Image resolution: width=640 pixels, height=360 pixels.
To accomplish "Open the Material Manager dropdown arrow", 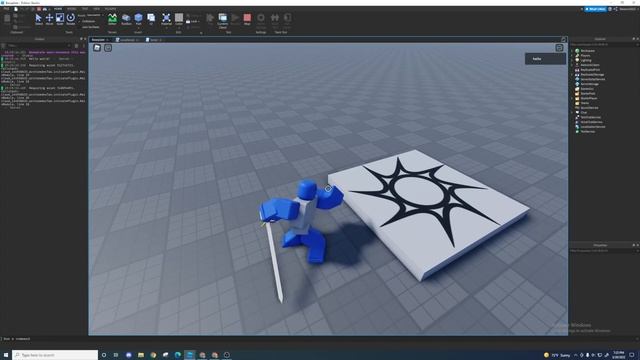I will click(166, 27).
